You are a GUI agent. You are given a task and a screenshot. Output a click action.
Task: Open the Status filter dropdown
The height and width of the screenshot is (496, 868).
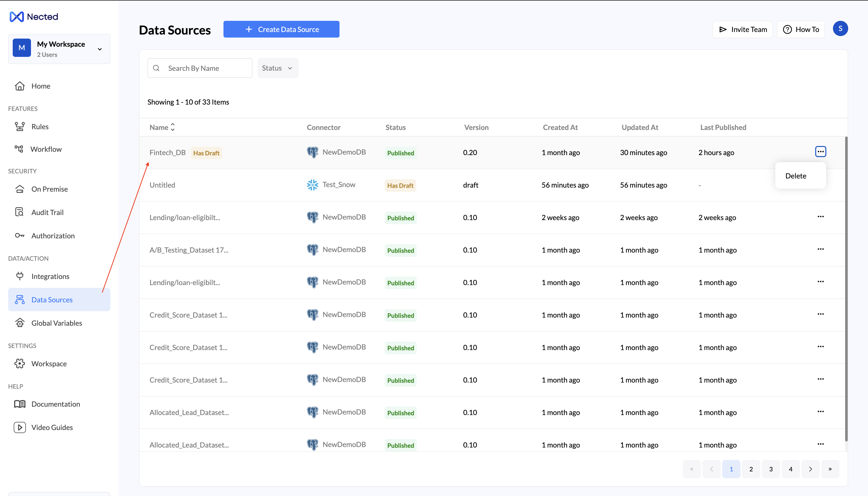click(277, 68)
